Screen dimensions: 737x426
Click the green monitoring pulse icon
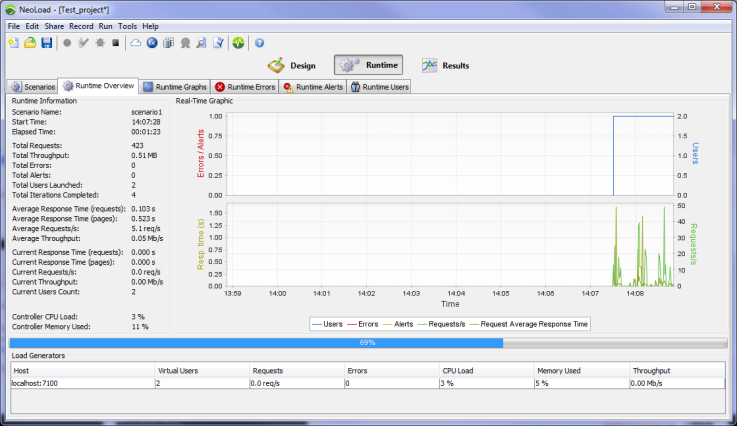[237, 43]
